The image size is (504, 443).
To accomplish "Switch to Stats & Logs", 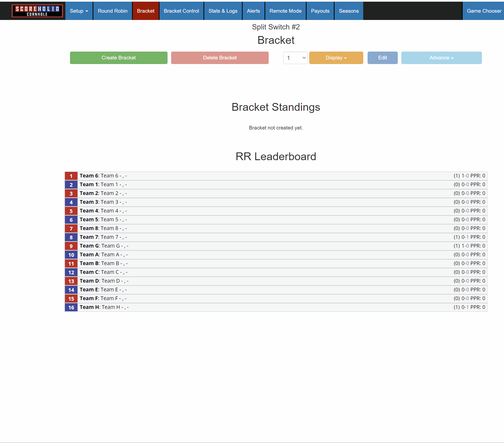I will pyautogui.click(x=223, y=11).
